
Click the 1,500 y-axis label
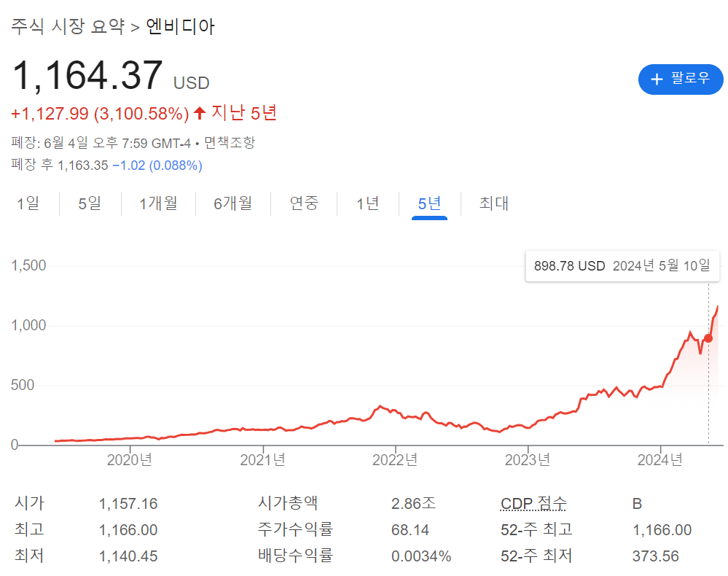point(29,265)
